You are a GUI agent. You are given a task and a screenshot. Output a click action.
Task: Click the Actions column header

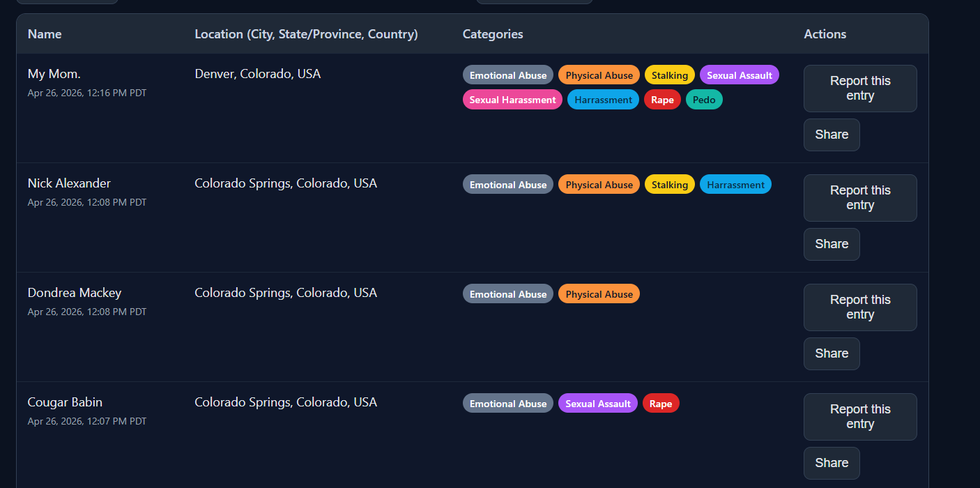[x=825, y=34]
